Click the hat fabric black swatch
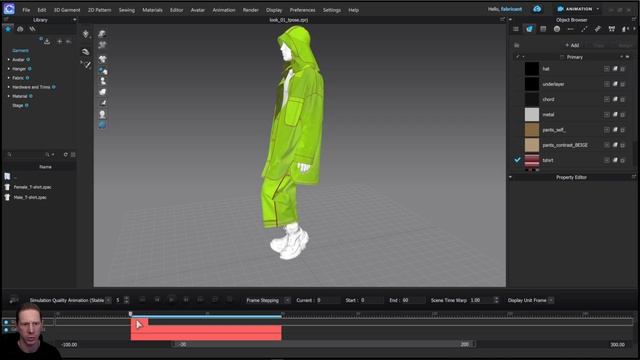 [532, 69]
